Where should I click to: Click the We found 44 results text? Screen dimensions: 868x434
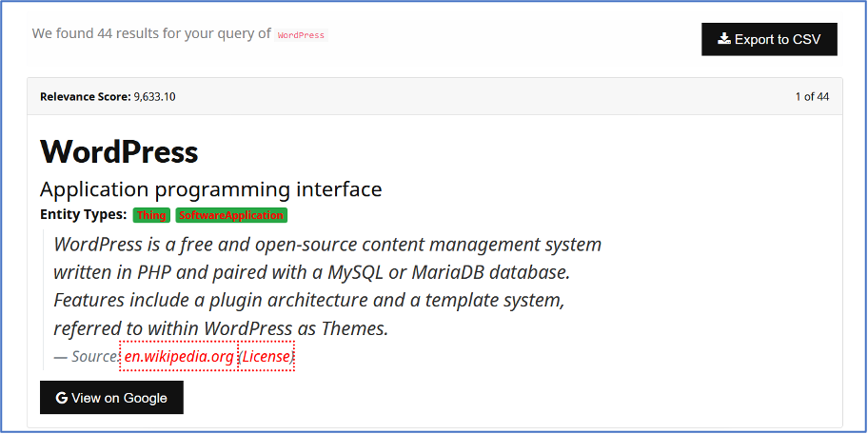point(150,33)
